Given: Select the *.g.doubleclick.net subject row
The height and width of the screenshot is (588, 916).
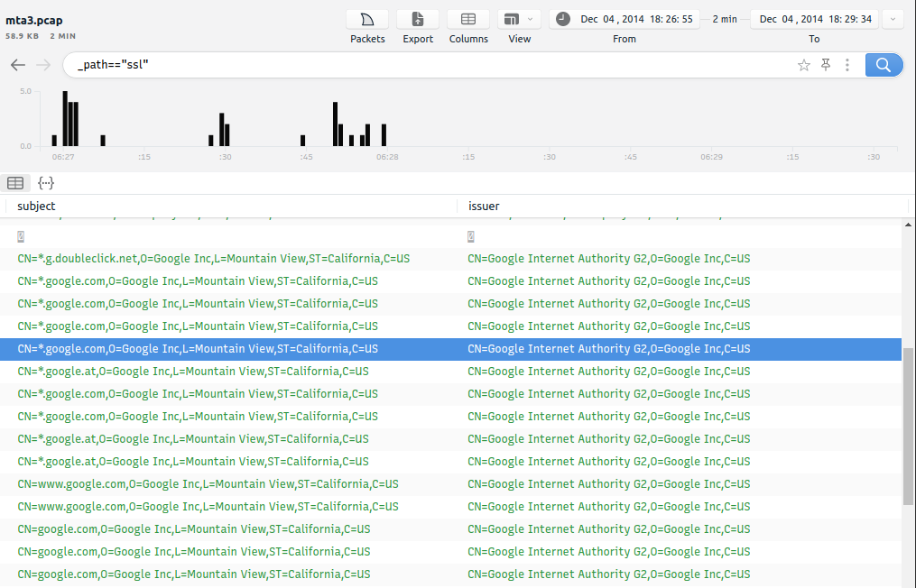Looking at the screenshot, I should (x=449, y=259).
